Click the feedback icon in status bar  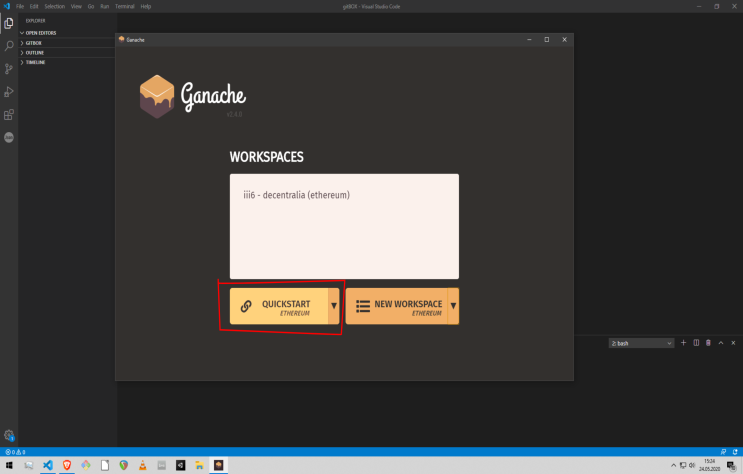[x=723, y=452]
